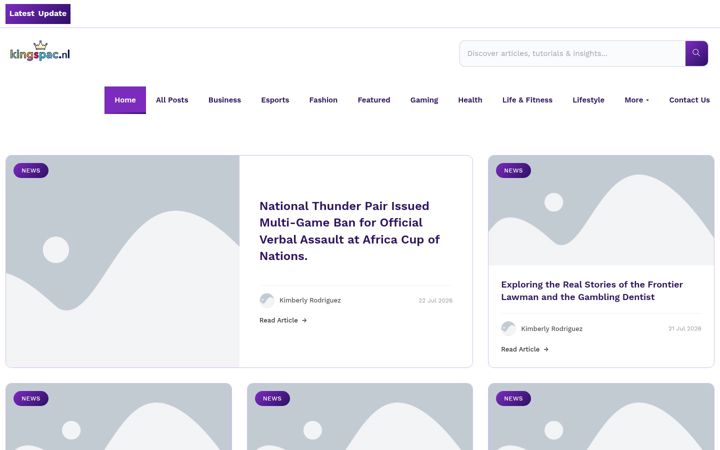Click the Latest Update button
Screen dimensions: 720x450
[38, 14]
